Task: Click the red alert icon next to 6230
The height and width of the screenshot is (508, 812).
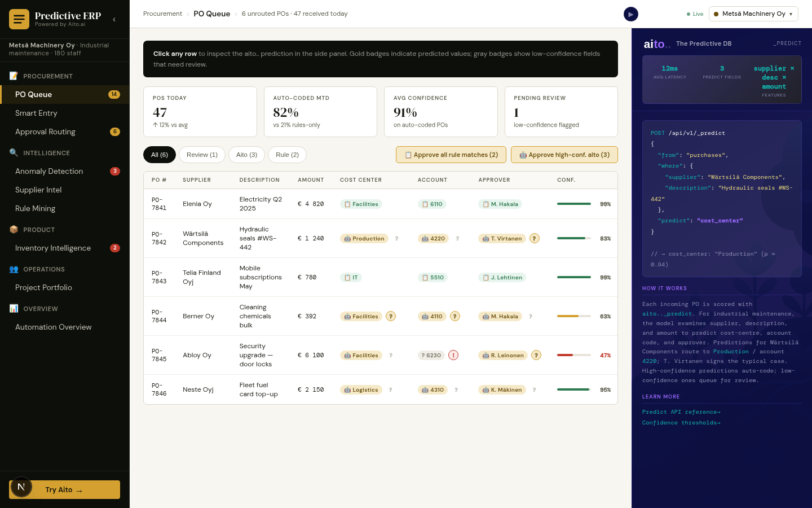Action: pyautogui.click(x=453, y=355)
